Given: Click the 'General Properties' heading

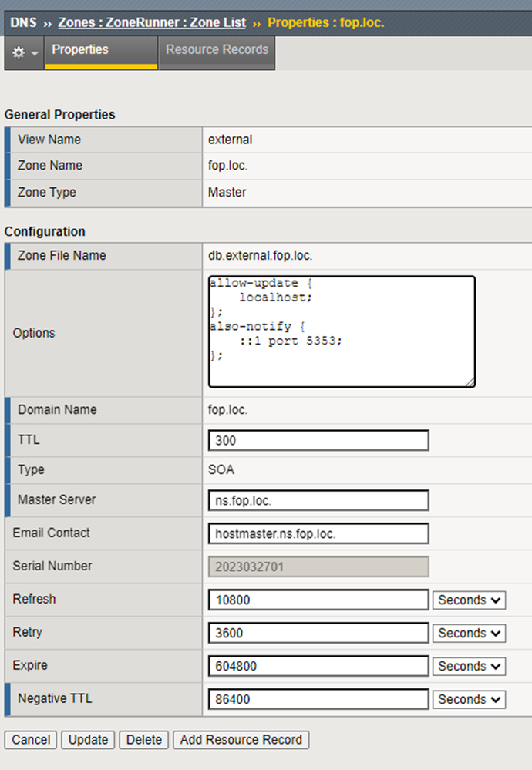Looking at the screenshot, I should point(60,114).
